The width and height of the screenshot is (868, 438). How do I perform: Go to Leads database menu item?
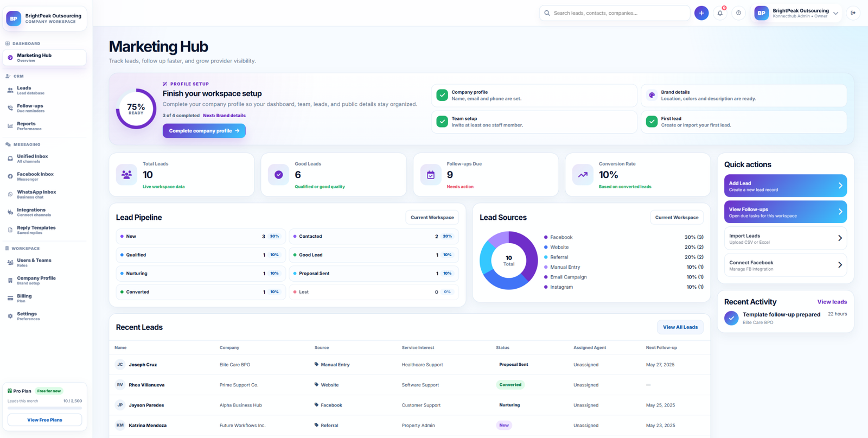[x=44, y=90]
